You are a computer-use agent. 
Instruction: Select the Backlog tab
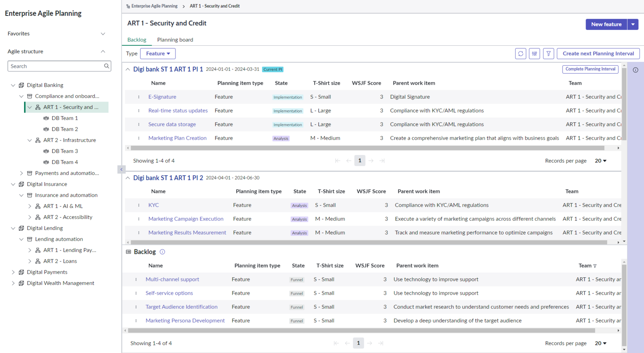(x=137, y=40)
